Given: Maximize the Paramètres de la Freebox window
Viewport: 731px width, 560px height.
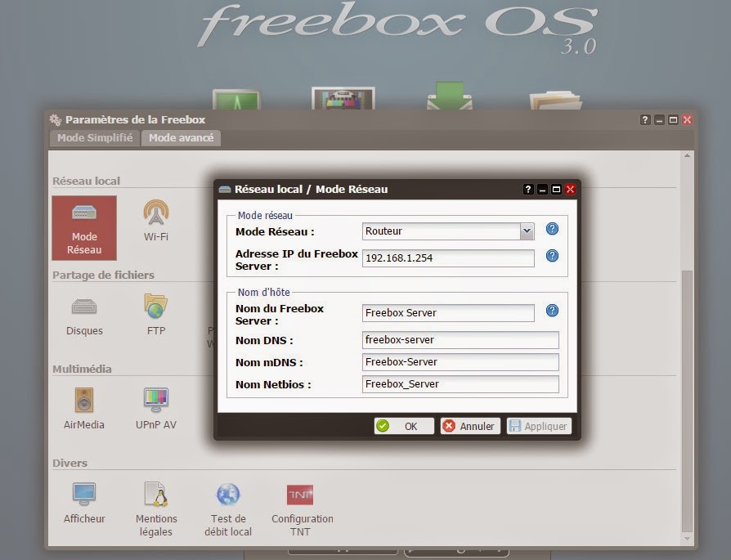Looking at the screenshot, I should [673, 120].
